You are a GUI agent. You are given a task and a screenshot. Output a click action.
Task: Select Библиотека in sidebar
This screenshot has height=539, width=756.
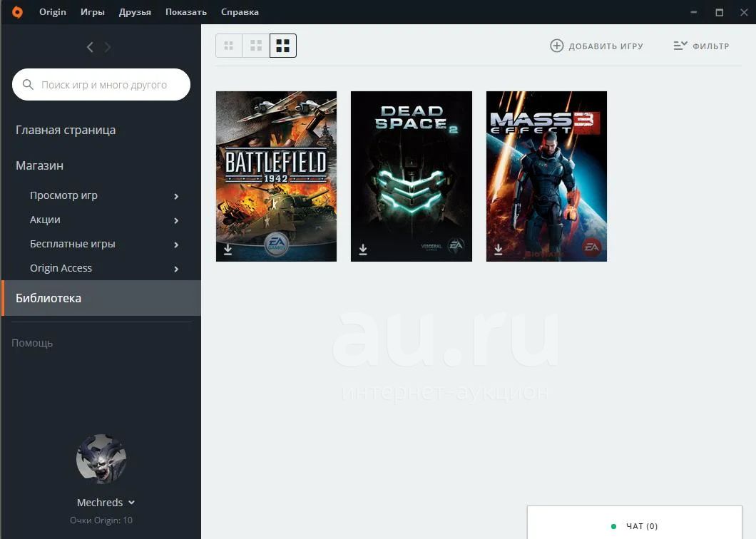[101, 298]
